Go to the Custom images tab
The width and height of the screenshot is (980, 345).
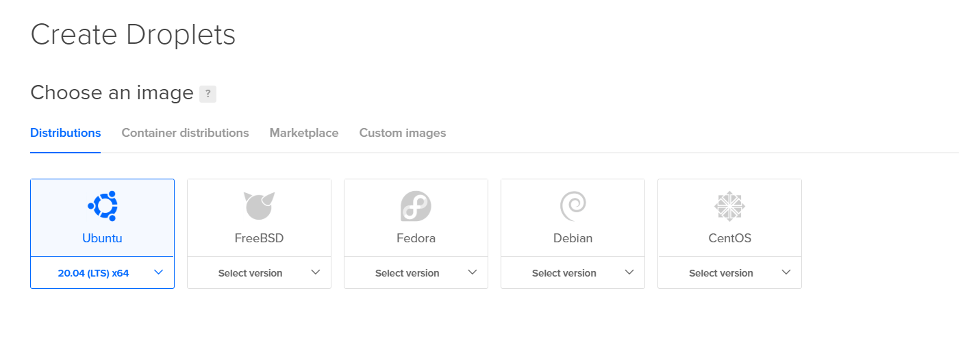click(403, 133)
